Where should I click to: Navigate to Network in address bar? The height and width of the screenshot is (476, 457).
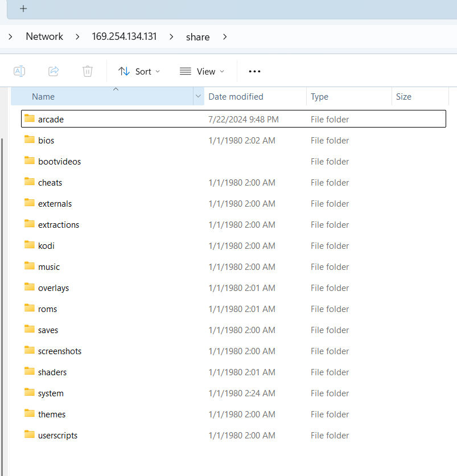coord(44,37)
